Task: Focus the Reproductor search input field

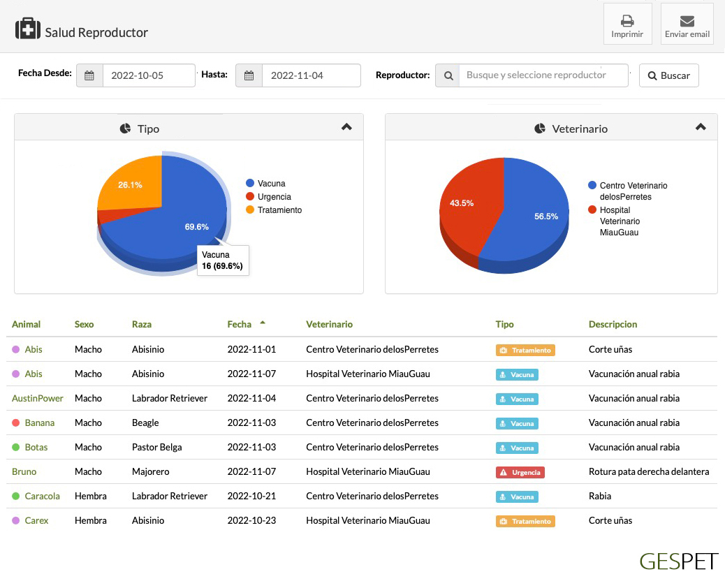Action: click(x=543, y=75)
